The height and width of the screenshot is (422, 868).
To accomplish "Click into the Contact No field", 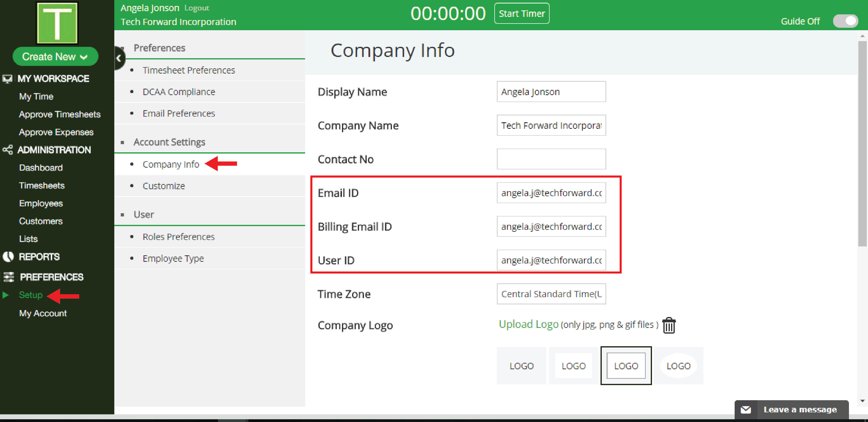I will [551, 159].
